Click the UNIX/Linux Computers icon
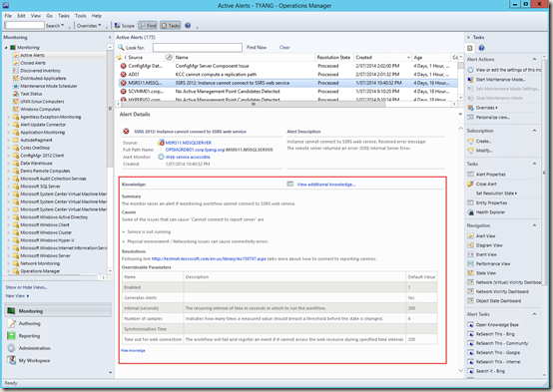 (x=16, y=102)
